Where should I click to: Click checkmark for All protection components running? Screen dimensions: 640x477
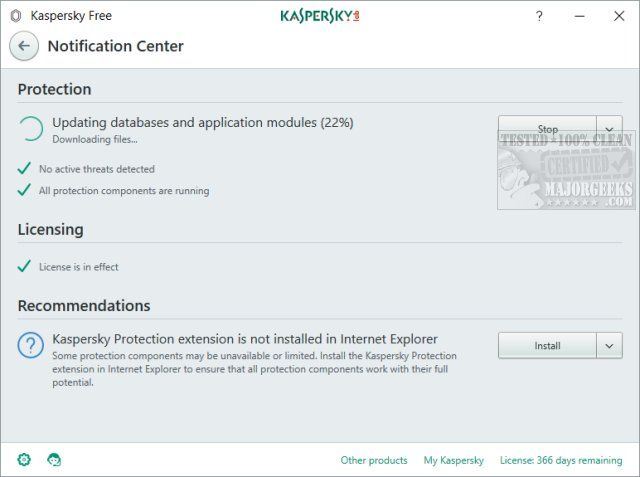24,190
